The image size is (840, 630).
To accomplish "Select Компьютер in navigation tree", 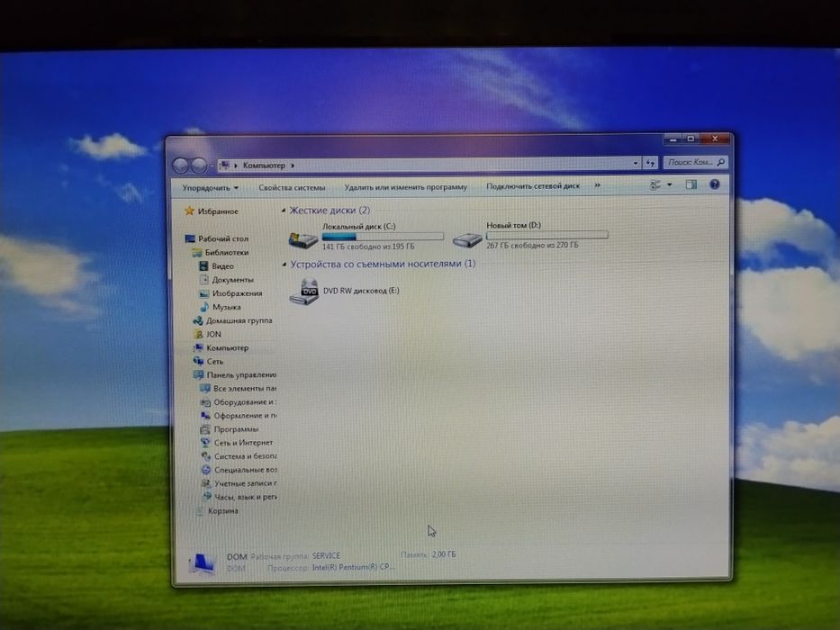I will click(x=227, y=347).
